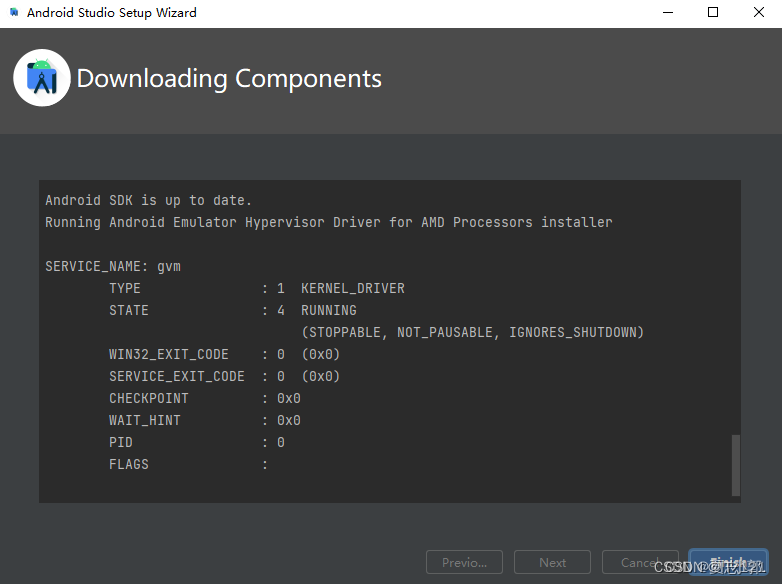Image resolution: width=782 pixels, height=584 pixels.
Task: Click the large Android Studio logo
Action: coord(42,78)
